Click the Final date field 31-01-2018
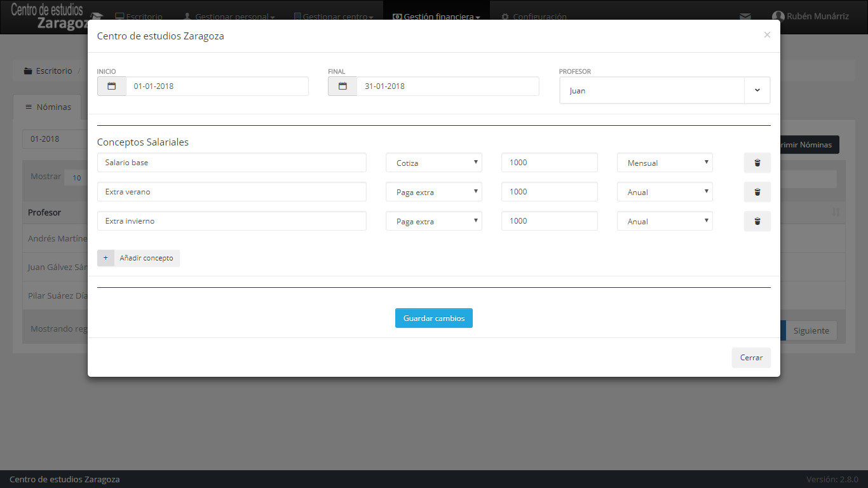Image resolution: width=868 pixels, height=488 pixels. click(x=448, y=86)
